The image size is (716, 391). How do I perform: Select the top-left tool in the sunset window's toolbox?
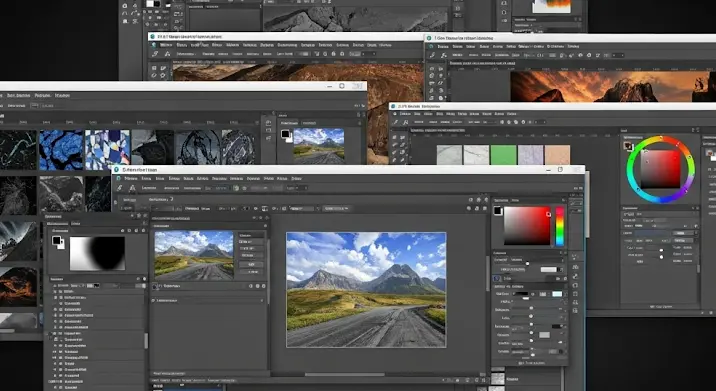(x=432, y=69)
